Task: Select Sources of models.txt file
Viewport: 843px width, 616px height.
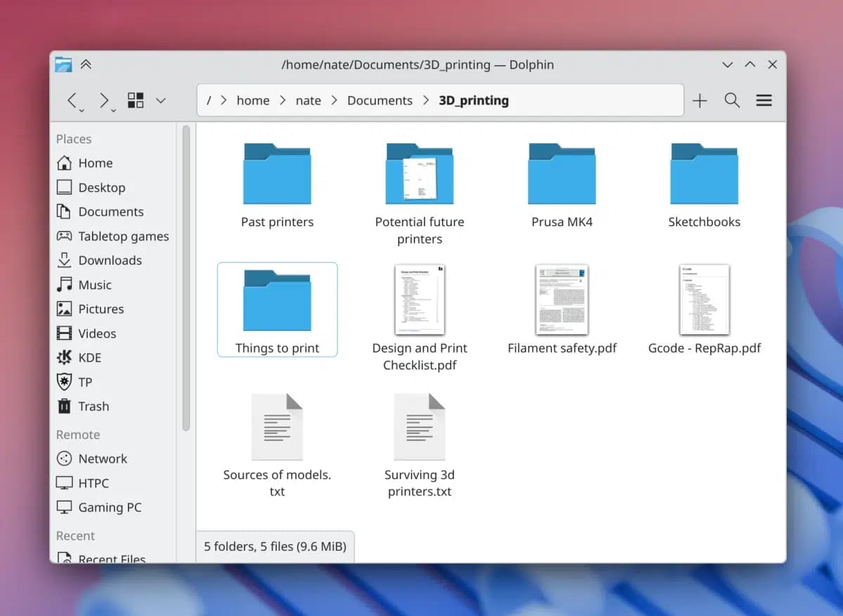Action: pos(277,435)
